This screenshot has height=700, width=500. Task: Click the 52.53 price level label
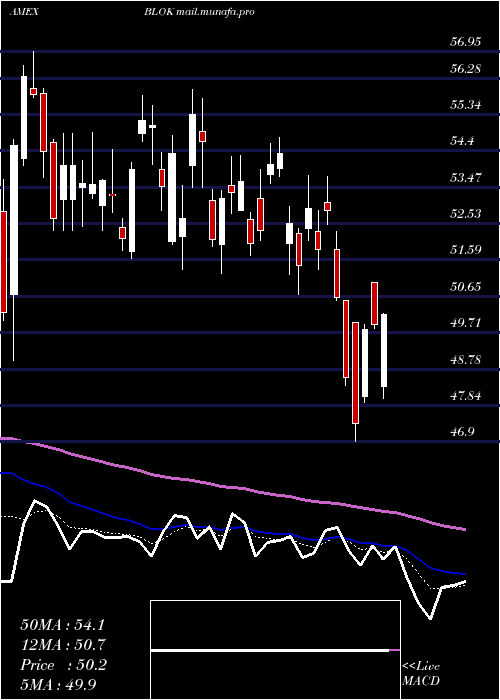(x=465, y=213)
